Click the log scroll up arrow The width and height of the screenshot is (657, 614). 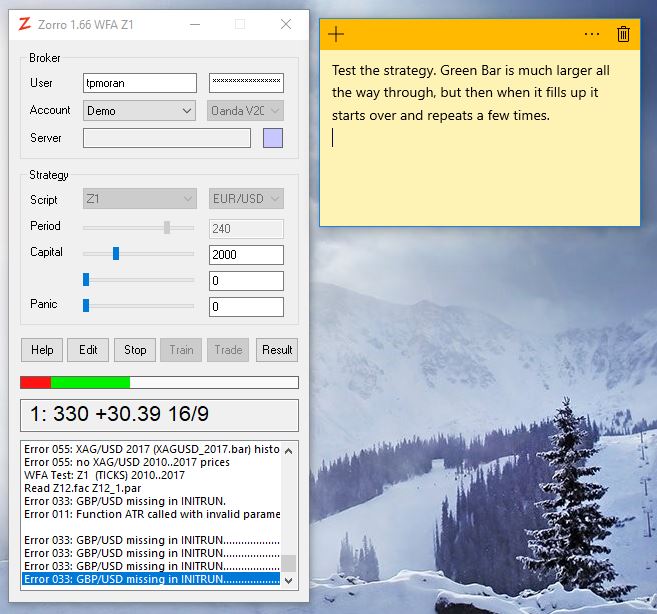pos(288,451)
